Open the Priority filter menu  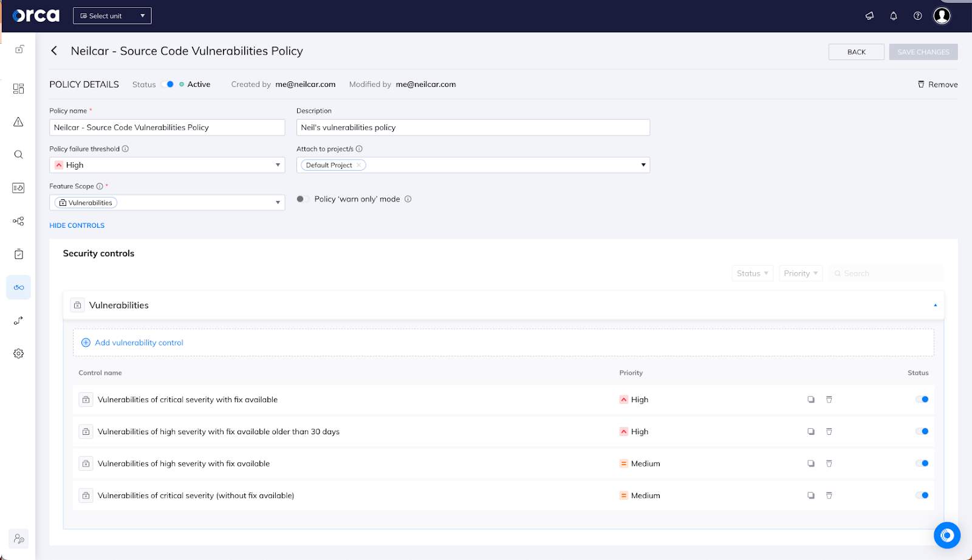(x=800, y=273)
